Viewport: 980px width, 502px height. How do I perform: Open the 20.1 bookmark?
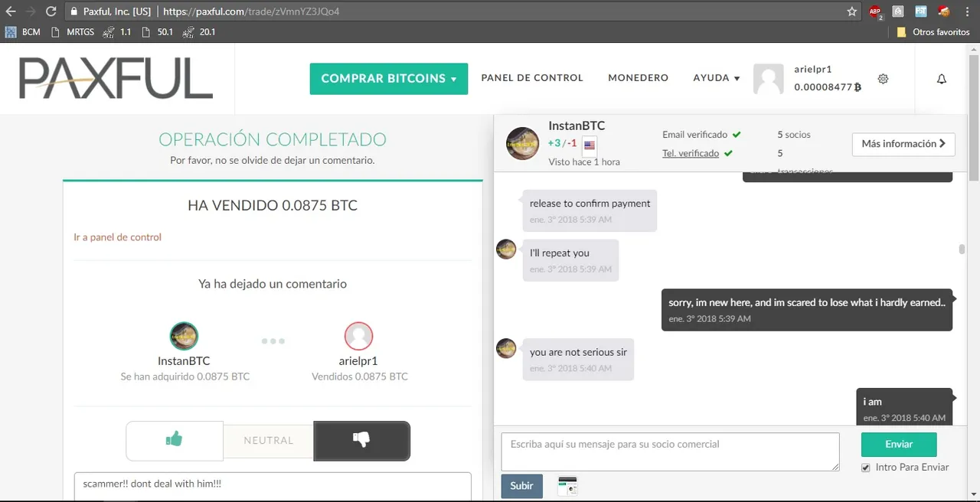(200, 32)
